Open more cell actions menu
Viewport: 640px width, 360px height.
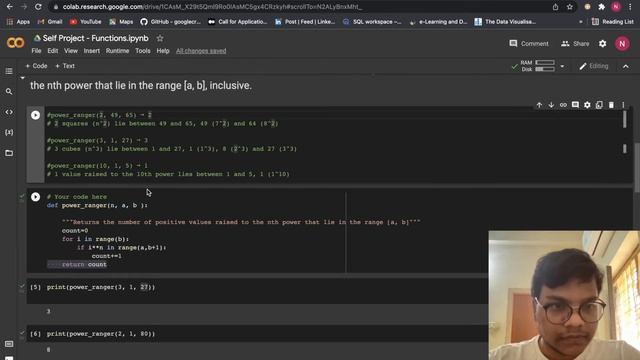coord(623,105)
